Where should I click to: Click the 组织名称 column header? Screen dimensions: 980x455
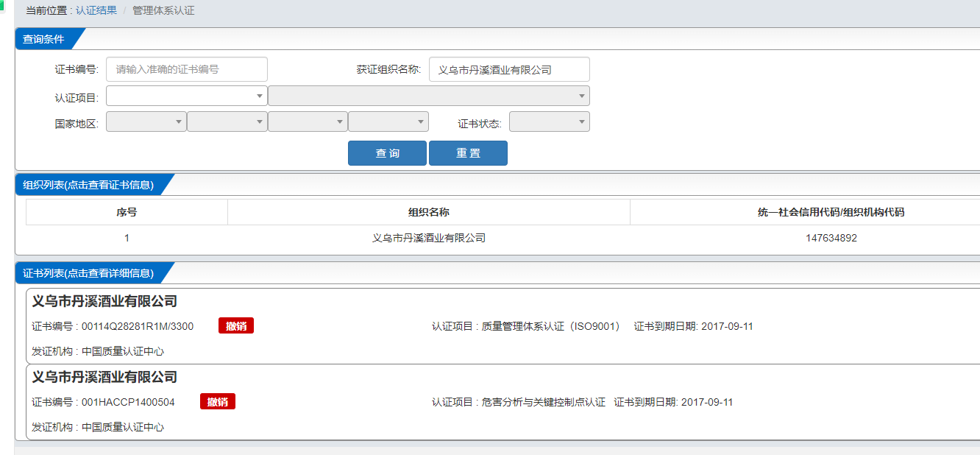pyautogui.click(x=429, y=212)
